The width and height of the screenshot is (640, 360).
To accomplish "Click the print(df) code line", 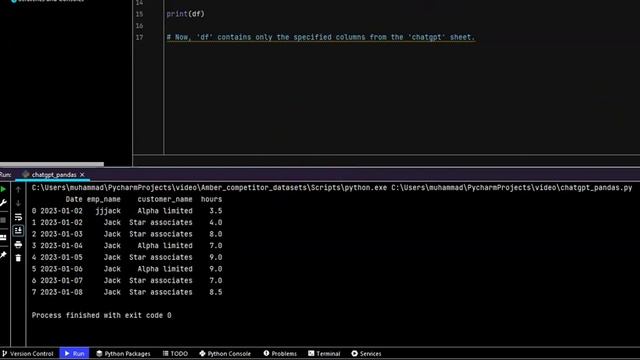I will 185,14.
